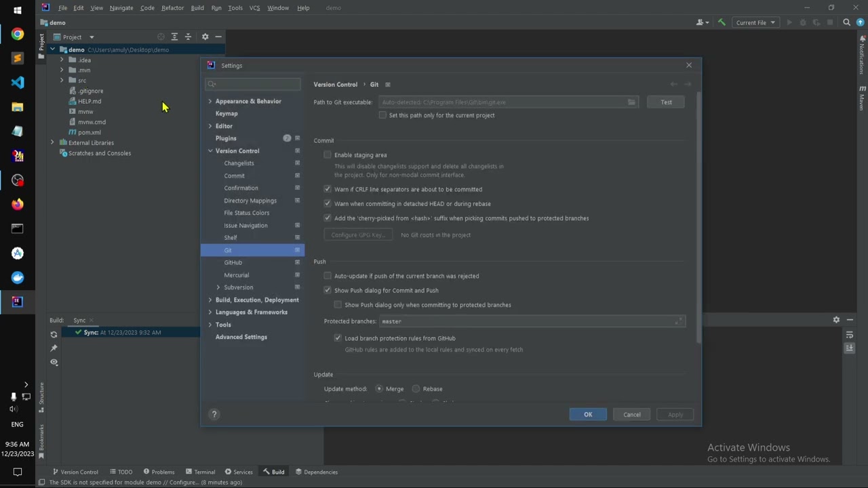Click the Test button for Git executable
The width and height of the screenshot is (868, 488).
666,102
